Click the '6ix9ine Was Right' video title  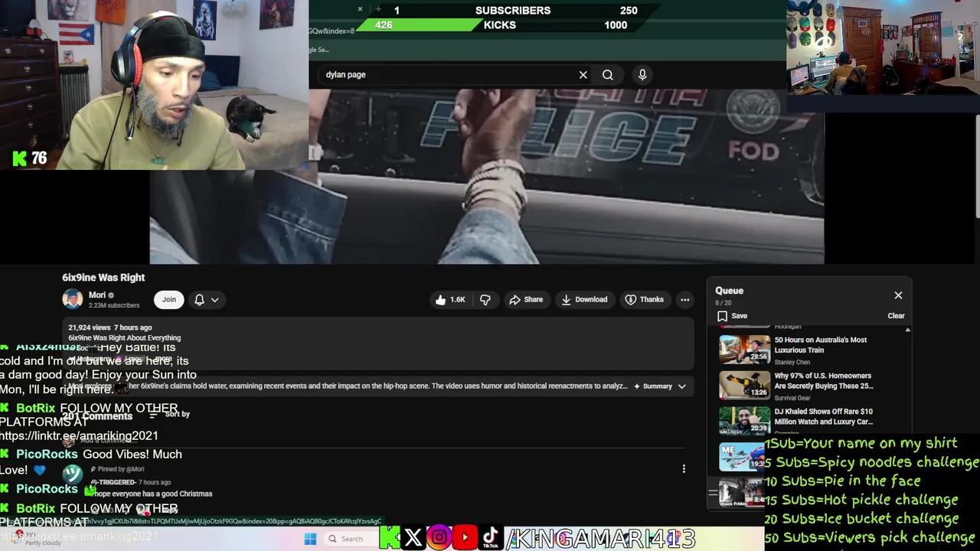(103, 278)
